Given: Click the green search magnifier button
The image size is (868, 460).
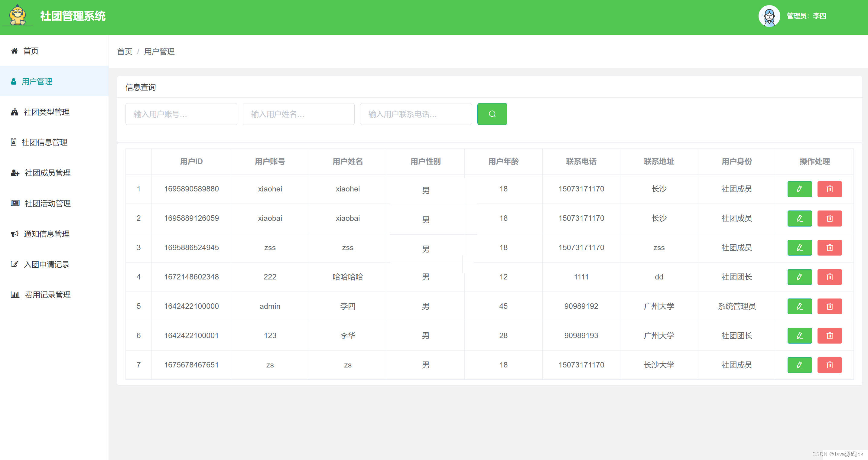Looking at the screenshot, I should [x=492, y=114].
